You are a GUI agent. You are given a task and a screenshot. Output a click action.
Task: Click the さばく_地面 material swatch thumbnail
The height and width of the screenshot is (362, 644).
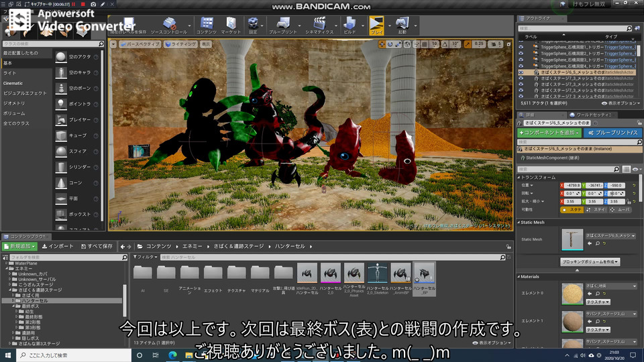click(572, 294)
